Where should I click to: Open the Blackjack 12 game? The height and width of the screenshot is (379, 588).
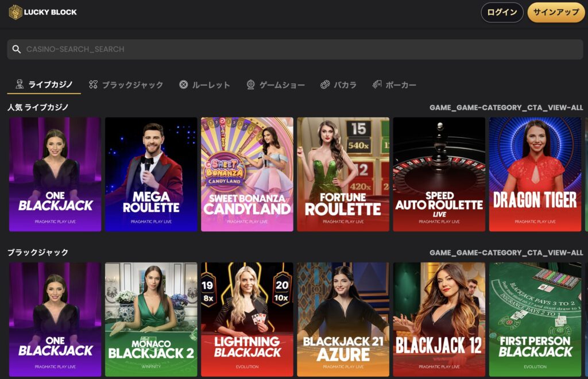click(439, 319)
